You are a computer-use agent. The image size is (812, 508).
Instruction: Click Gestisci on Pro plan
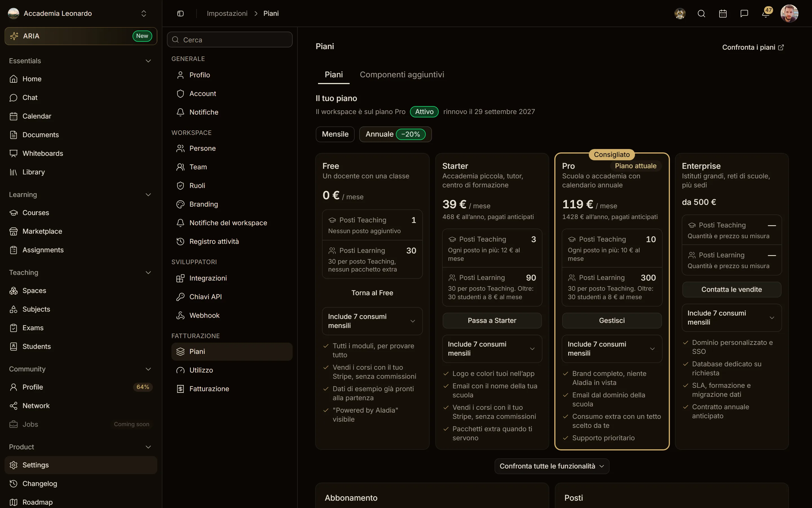click(612, 321)
